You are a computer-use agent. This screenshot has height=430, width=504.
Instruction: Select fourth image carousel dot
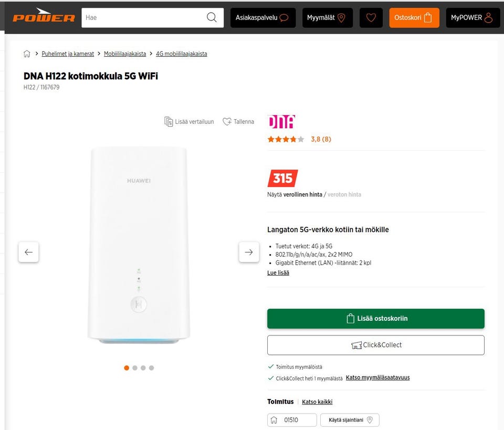coord(151,368)
